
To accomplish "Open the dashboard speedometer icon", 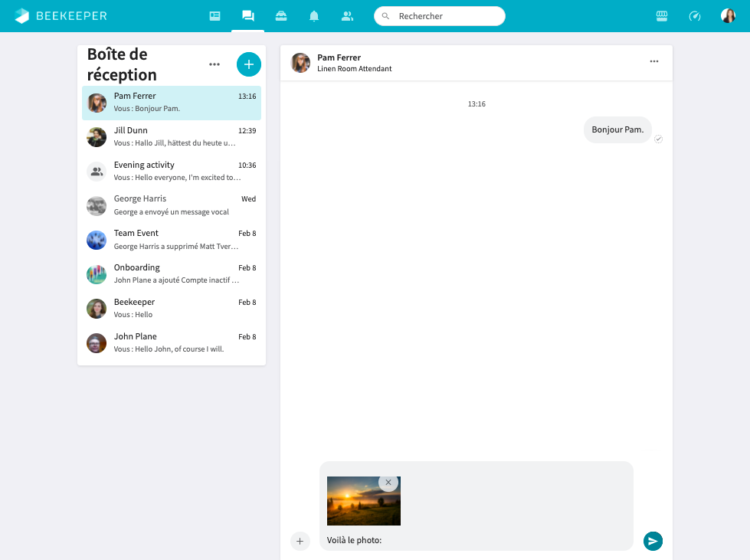I will 694,15.
